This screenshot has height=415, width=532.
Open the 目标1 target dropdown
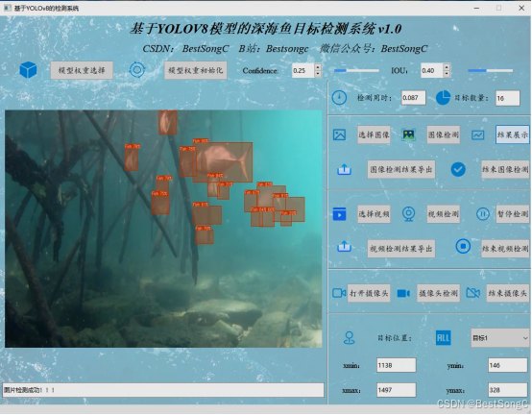coord(500,338)
